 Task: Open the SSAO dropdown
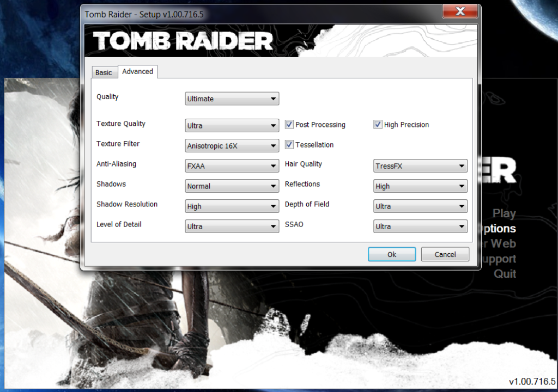click(x=420, y=226)
